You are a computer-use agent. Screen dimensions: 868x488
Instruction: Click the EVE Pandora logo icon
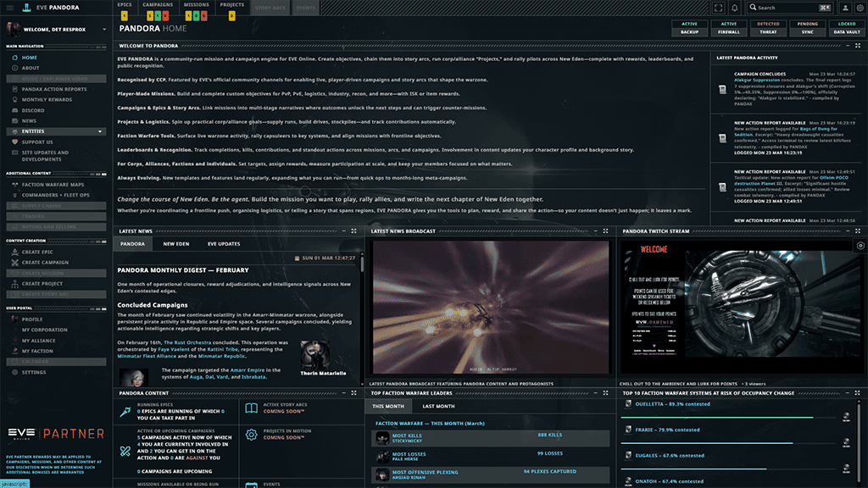click(x=26, y=8)
